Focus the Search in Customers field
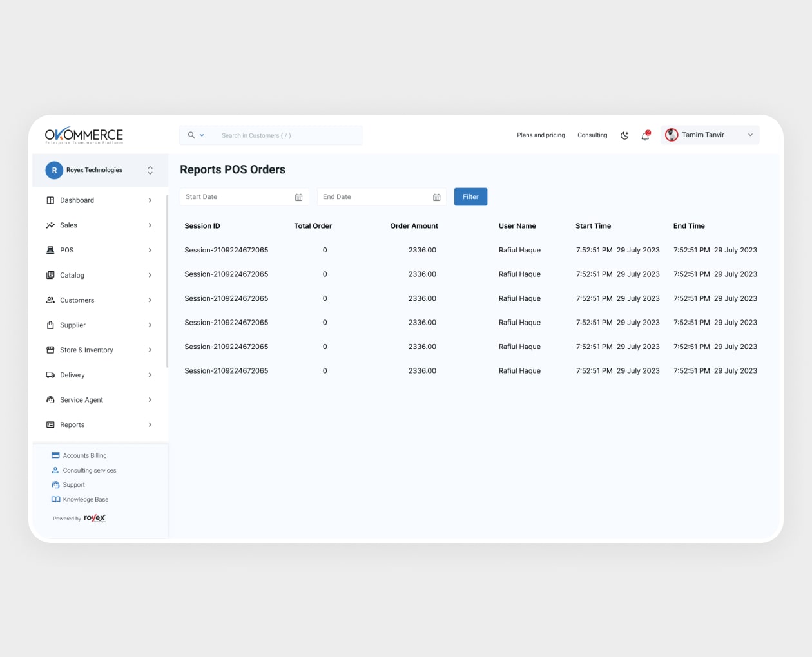Screen dimensions: 812x657 [x=284, y=135]
